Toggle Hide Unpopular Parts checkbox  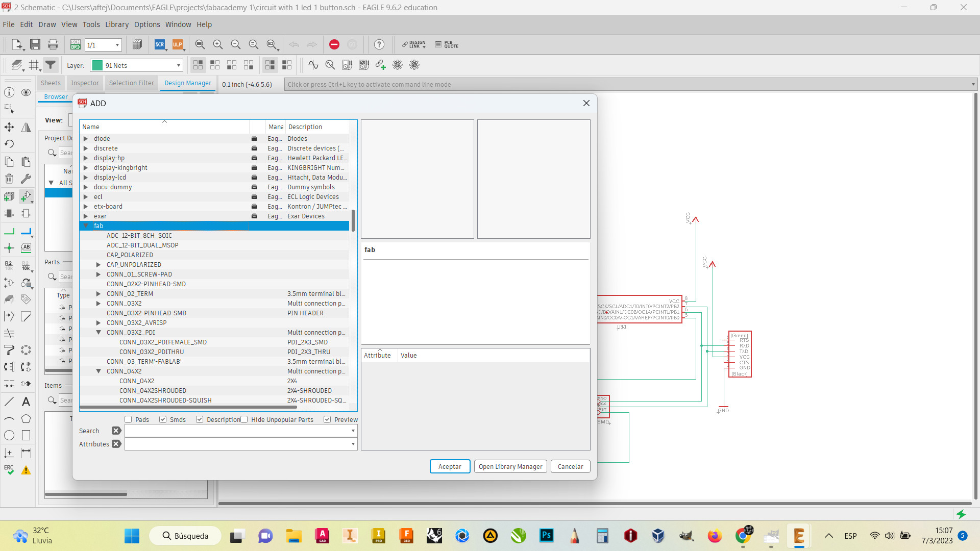click(x=244, y=419)
